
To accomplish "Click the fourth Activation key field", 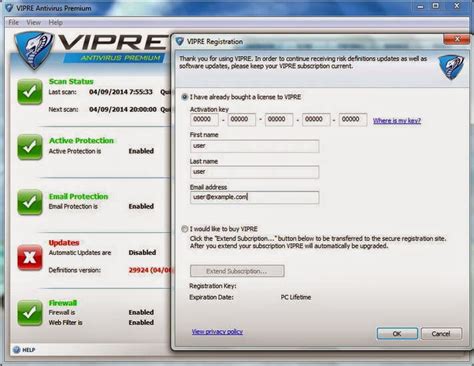I will coord(316,120).
